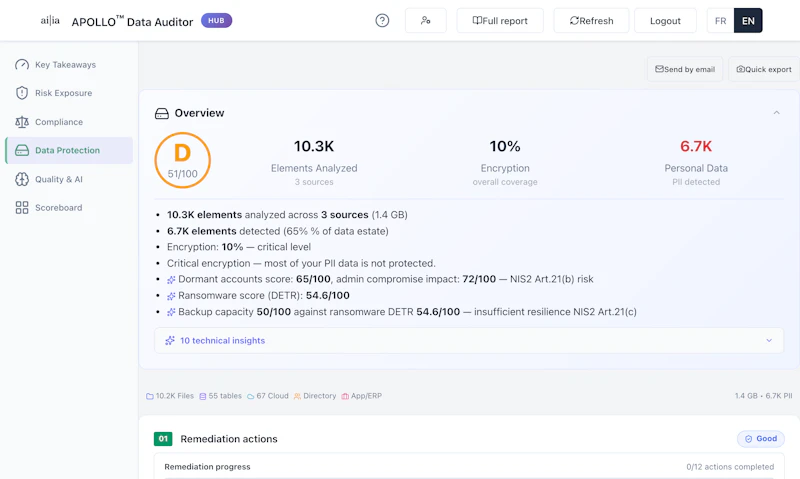The image size is (800, 479).
Task: Click the 01 Remediation actions number badge
Action: click(163, 439)
